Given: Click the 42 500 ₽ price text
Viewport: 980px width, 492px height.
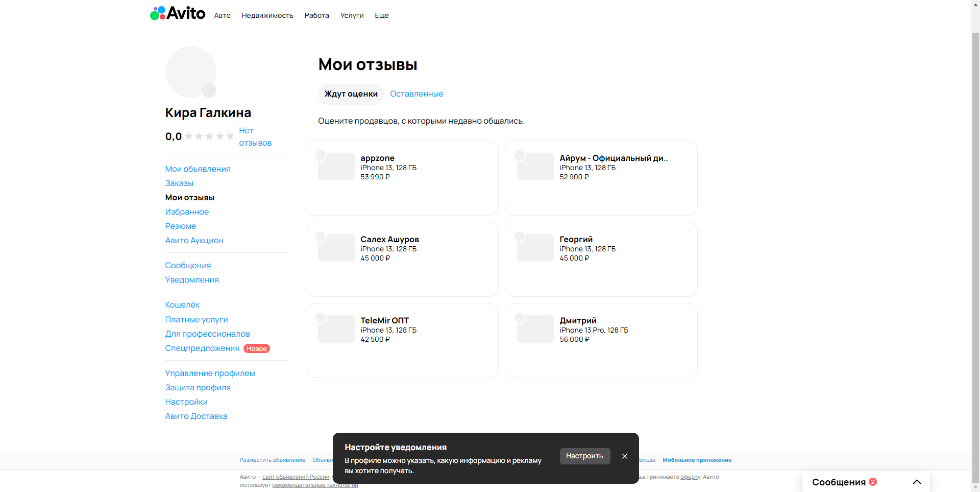Looking at the screenshot, I should [375, 339].
